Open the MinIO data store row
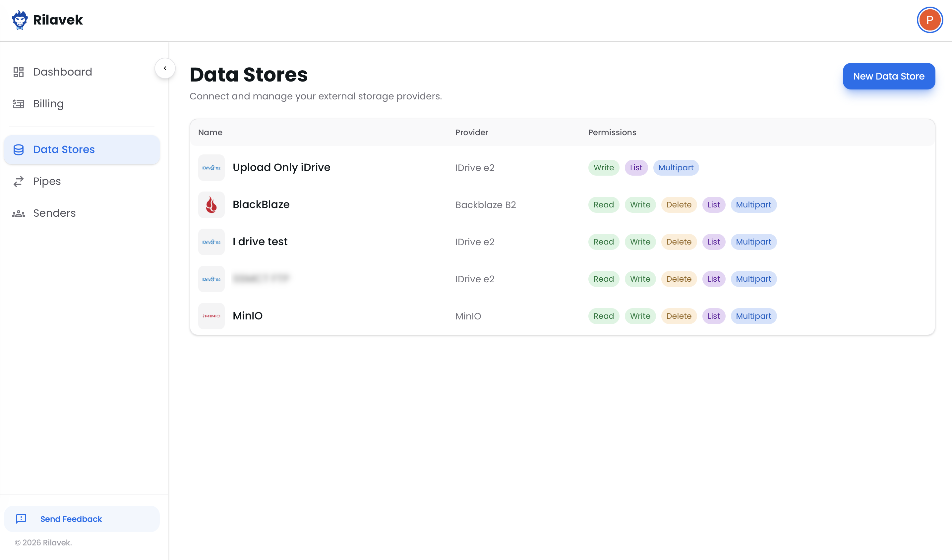This screenshot has width=952, height=560. (x=247, y=316)
